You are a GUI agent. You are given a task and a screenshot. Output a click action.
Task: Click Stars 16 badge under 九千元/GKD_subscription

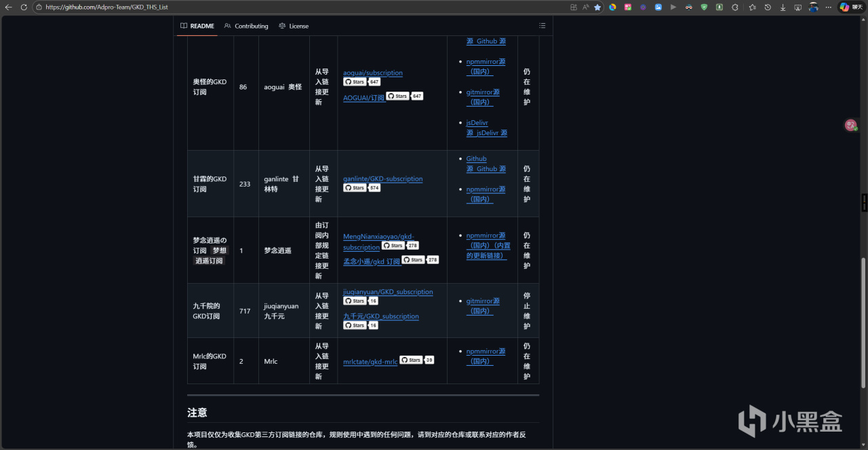pyautogui.click(x=361, y=325)
